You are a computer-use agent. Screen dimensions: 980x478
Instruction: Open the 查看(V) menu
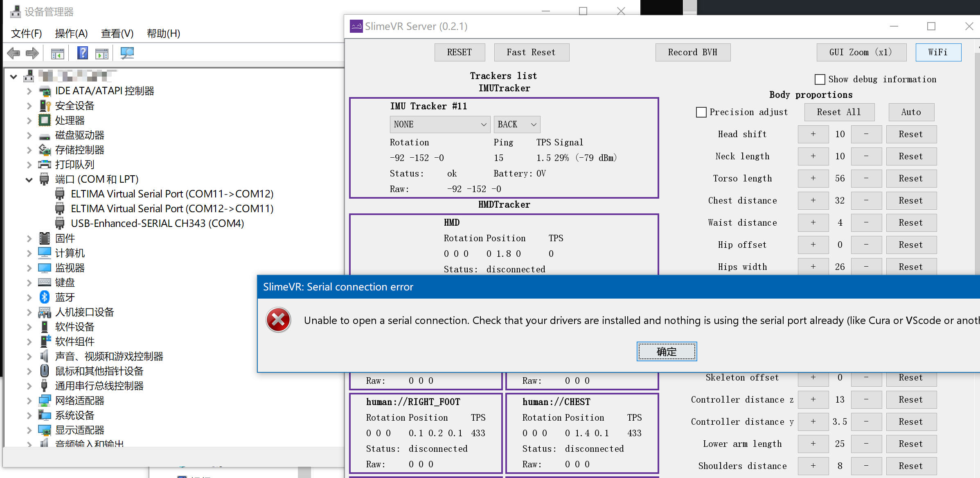pyautogui.click(x=117, y=33)
